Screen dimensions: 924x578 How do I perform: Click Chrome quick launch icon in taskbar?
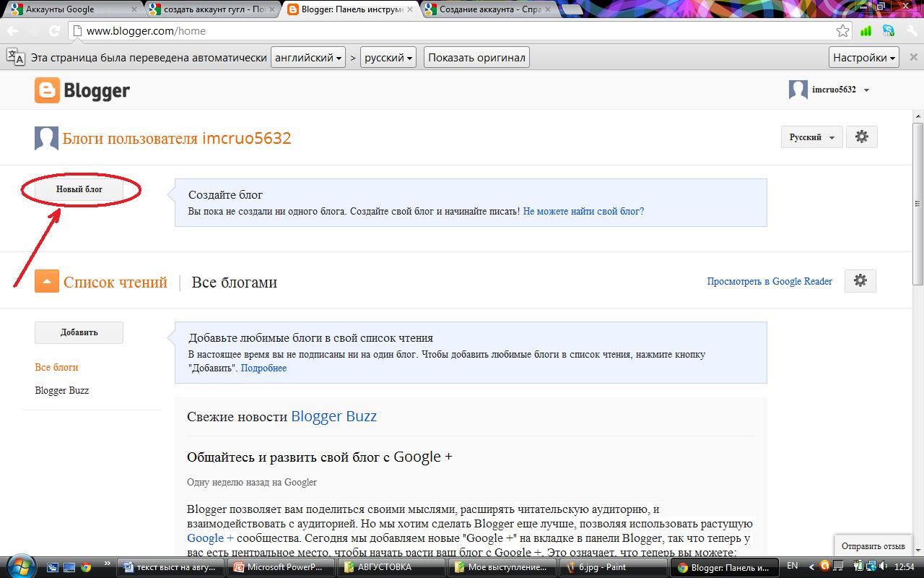86,567
